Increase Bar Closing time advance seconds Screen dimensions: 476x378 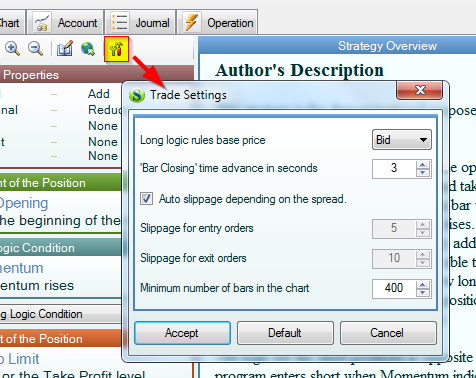tap(423, 165)
